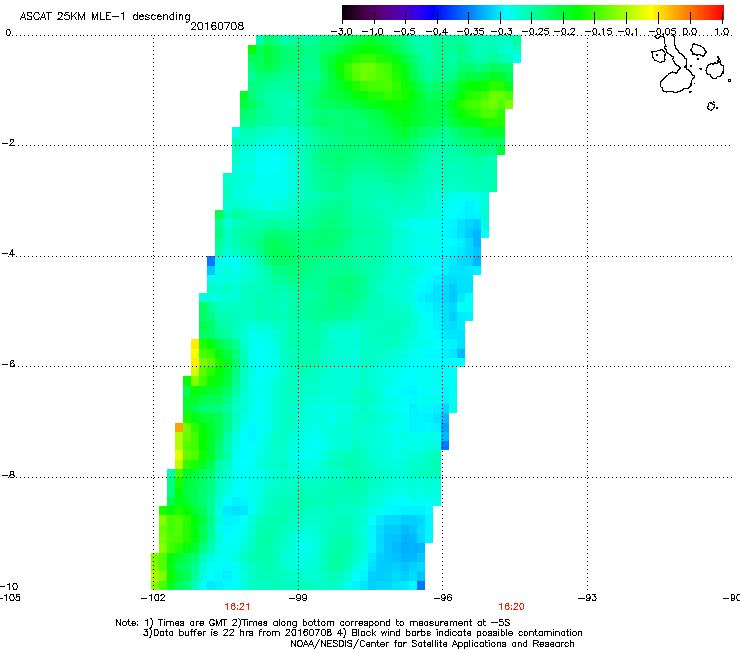Image resolution: width=740 pixels, height=650 pixels.
Task: Click the note line starting "3)Data buffer is 22 hrs"
Action: click(x=362, y=633)
